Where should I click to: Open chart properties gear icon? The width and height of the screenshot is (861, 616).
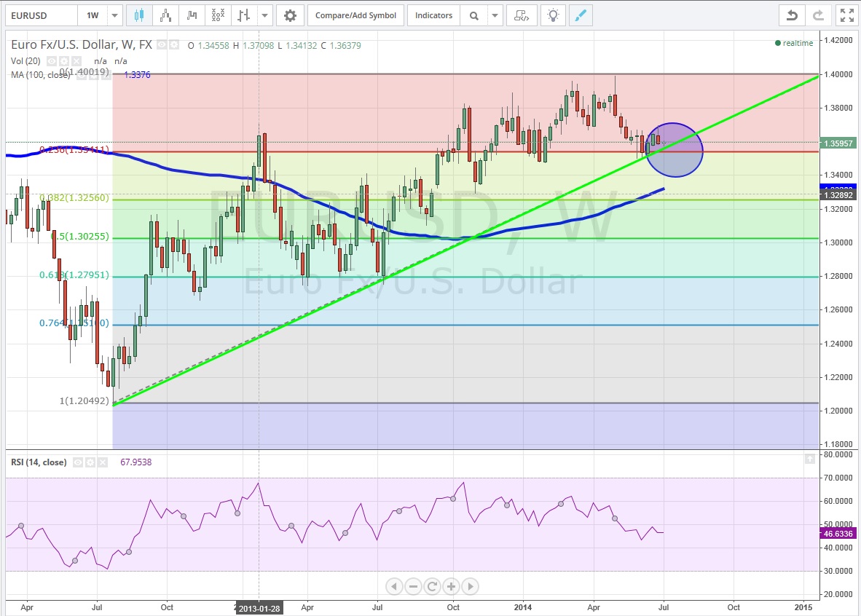(290, 15)
